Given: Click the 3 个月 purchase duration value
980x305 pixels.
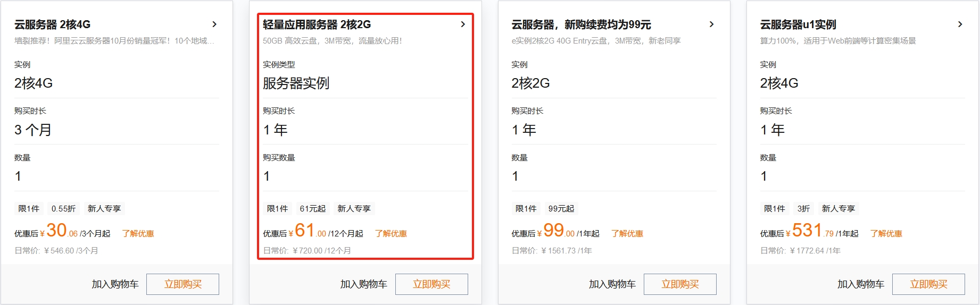Looking at the screenshot, I should coord(32,130).
